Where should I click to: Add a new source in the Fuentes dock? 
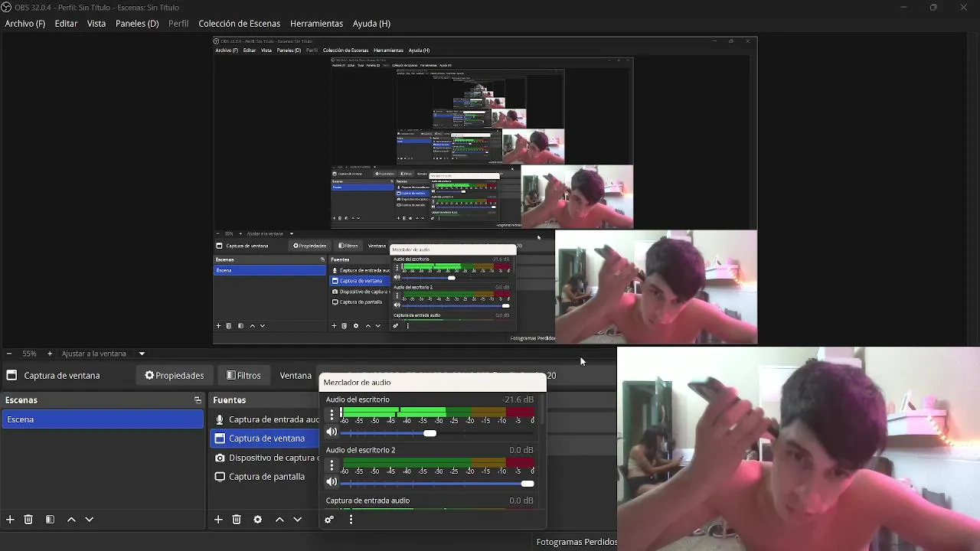218,519
